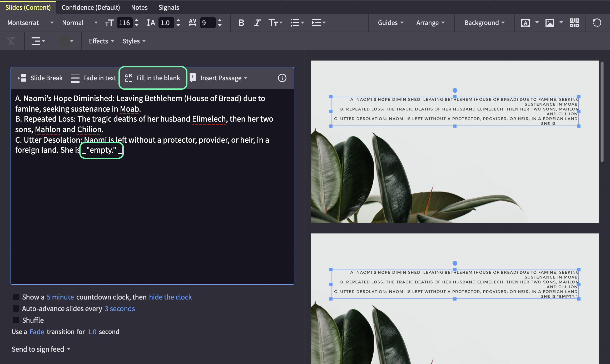Toggle bold text formatting
Image resolution: width=610 pixels, height=364 pixels.
[241, 23]
